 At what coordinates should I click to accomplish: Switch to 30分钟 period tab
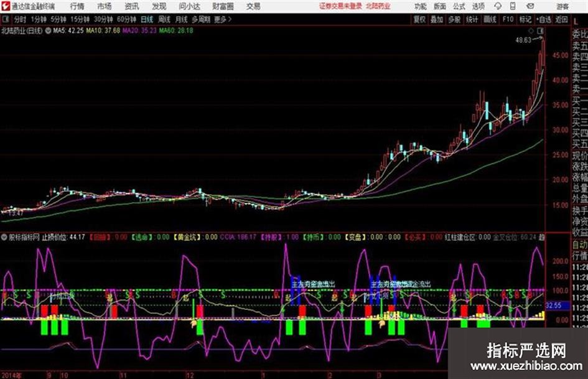point(103,19)
